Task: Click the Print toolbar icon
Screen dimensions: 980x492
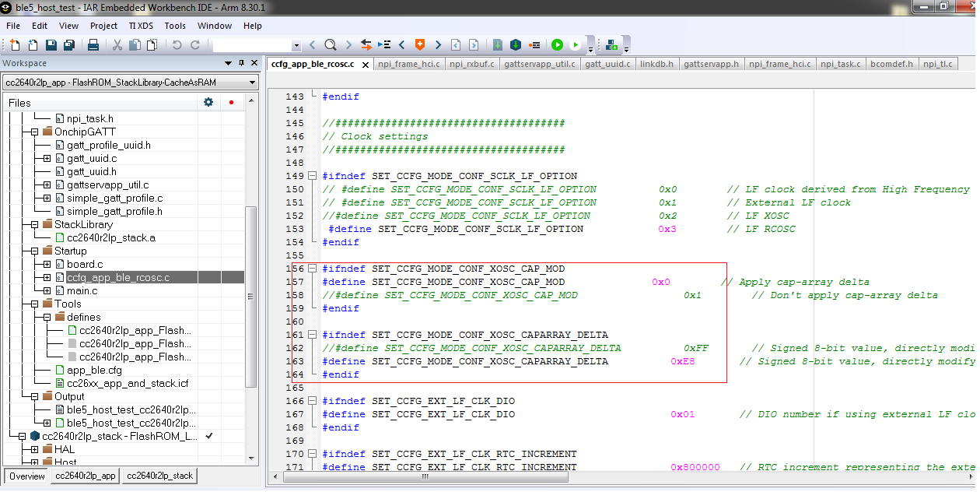Action: pos(93,45)
